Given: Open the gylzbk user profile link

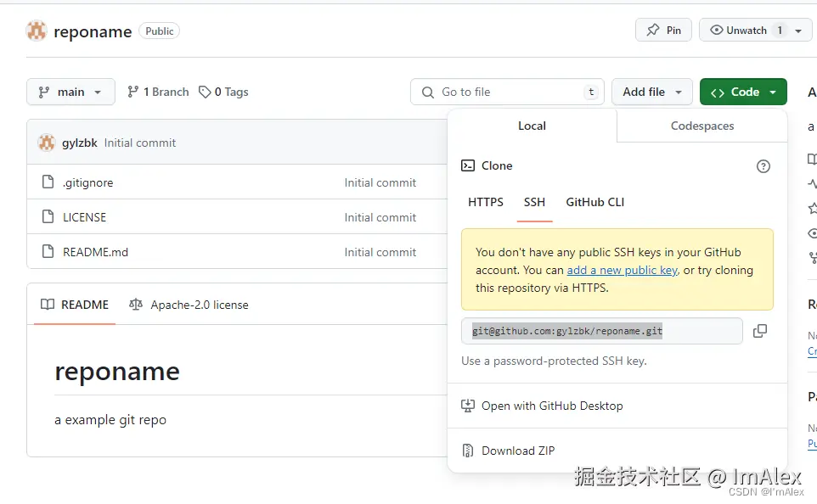Looking at the screenshot, I should coord(79,143).
